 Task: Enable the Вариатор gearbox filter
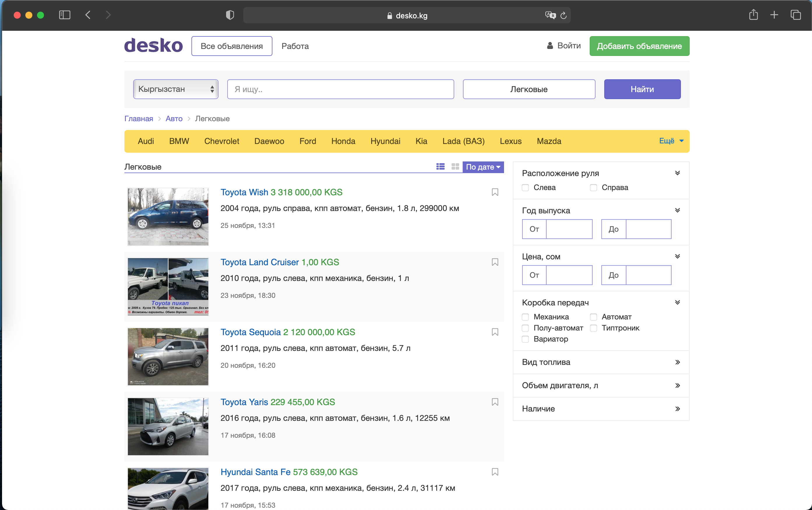coord(525,339)
